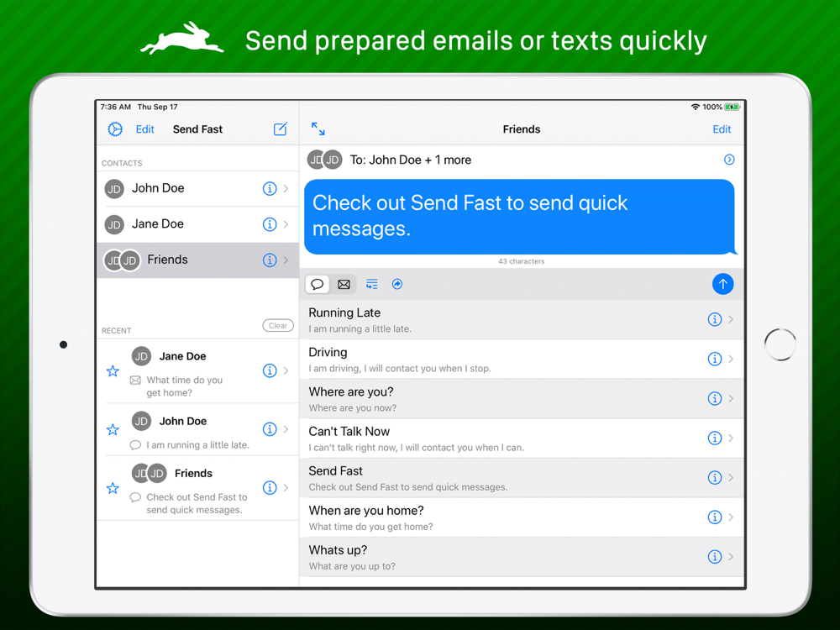This screenshot has width=840, height=630.
Task: Open info for recent Jane Doe entry
Action: [x=270, y=370]
